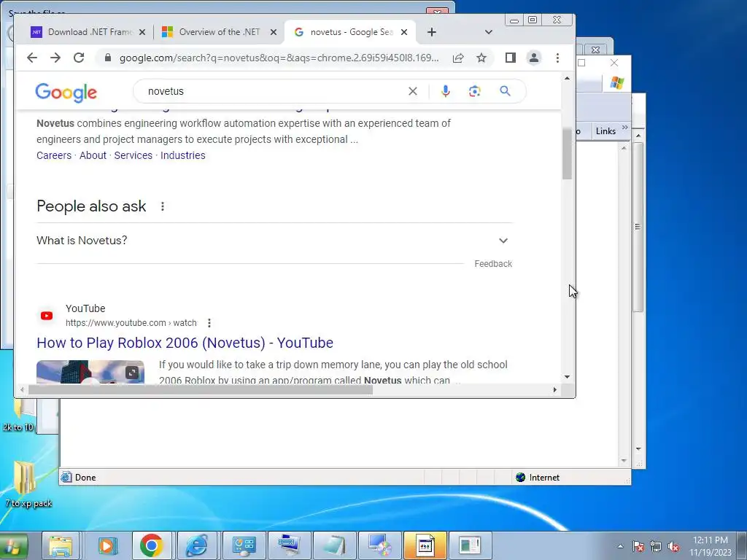
Task: Click Internet Explorer's outer vertical scrollbar thumb
Action: 638,227
